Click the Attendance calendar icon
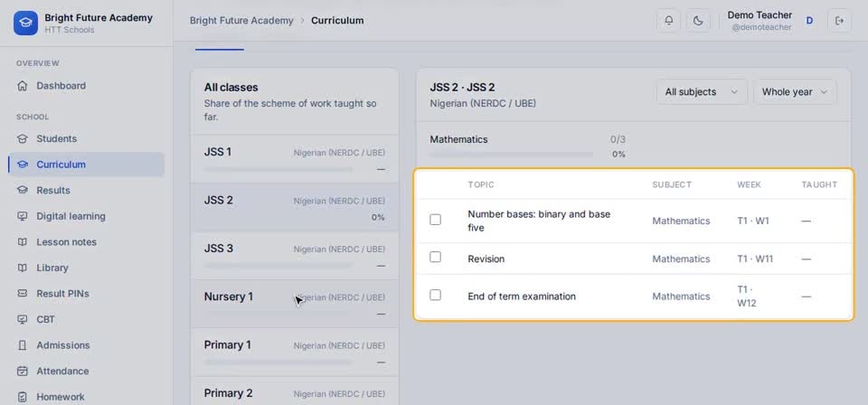The height and width of the screenshot is (405, 868). [22, 371]
